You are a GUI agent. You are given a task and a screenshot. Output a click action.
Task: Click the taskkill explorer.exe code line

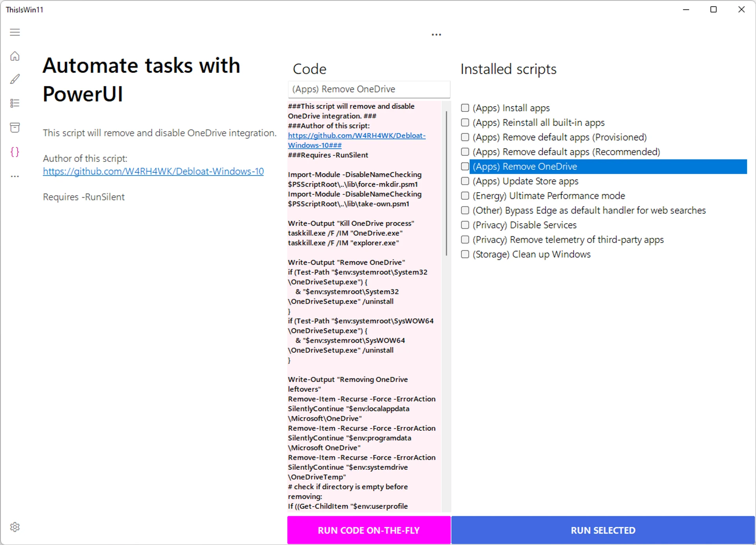point(343,243)
